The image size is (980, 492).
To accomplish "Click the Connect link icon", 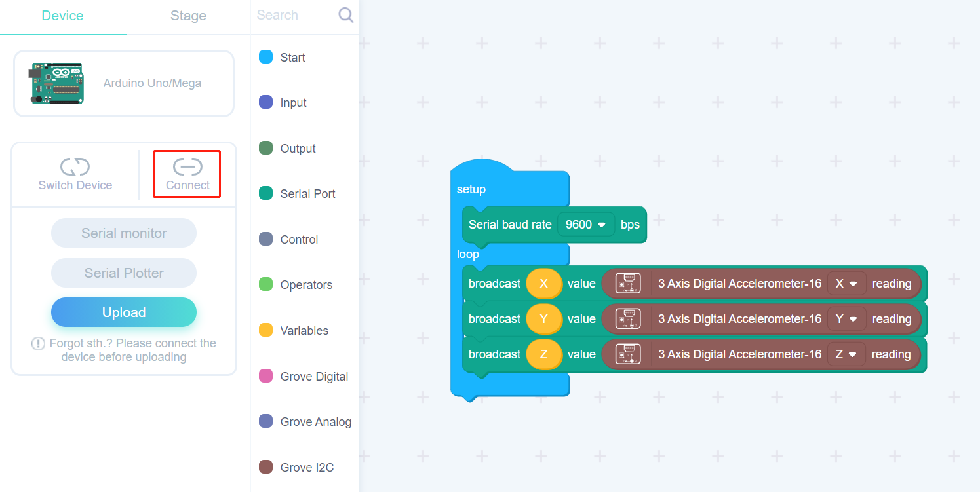I will tap(187, 166).
